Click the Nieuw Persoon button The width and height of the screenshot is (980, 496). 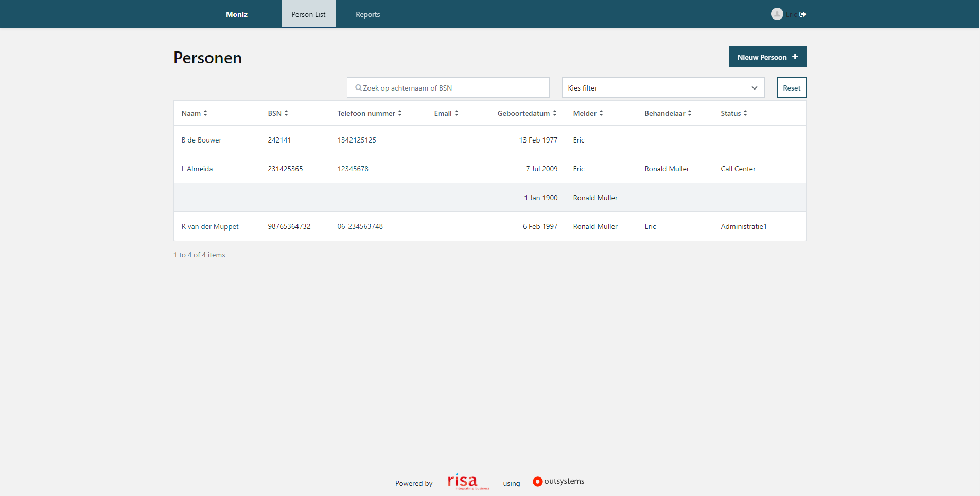(767, 57)
